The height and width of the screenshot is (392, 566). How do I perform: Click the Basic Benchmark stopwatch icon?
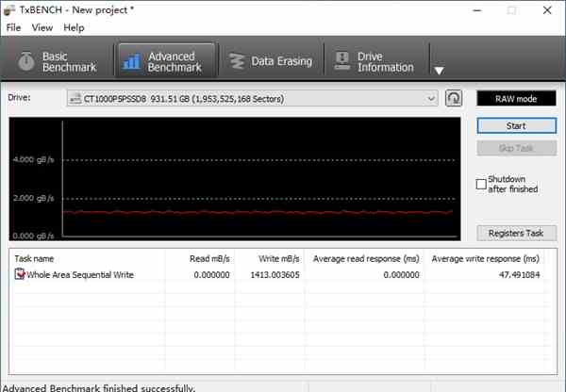pos(25,62)
